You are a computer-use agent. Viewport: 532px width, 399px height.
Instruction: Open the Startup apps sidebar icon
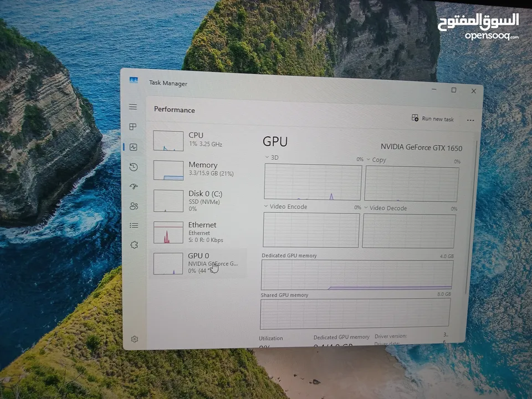point(134,187)
